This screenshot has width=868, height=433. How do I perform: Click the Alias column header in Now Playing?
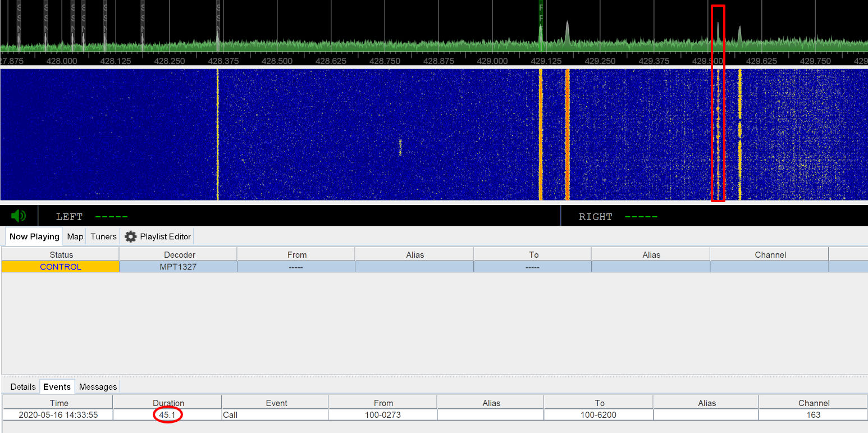tap(414, 254)
